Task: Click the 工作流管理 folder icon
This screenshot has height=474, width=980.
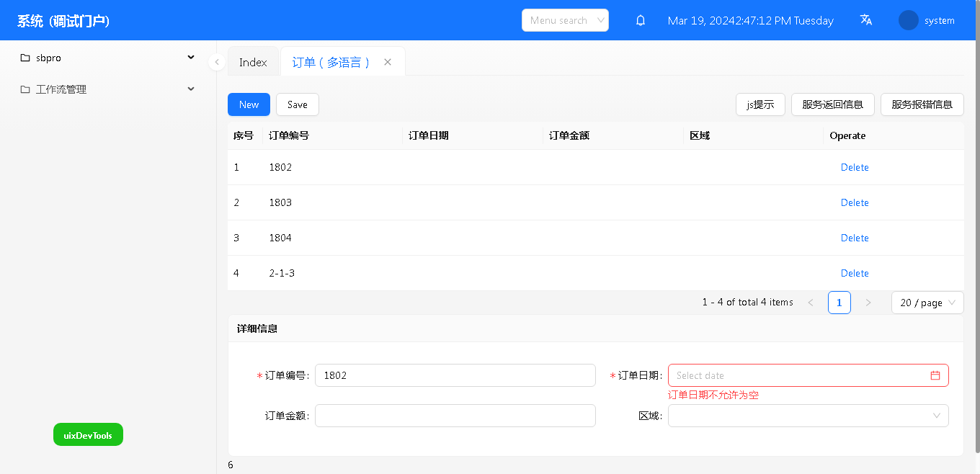Action: point(25,89)
